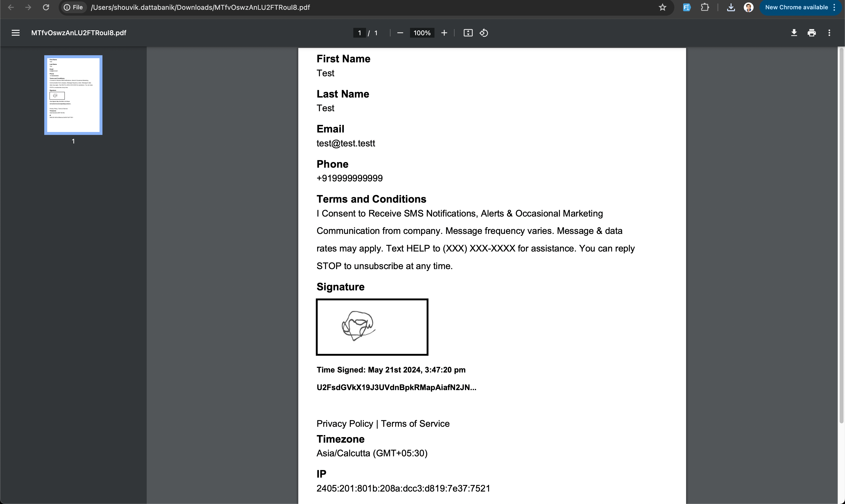Click the zoom in icon to enlarge
Viewport: 845px width, 504px height.
pyautogui.click(x=444, y=33)
